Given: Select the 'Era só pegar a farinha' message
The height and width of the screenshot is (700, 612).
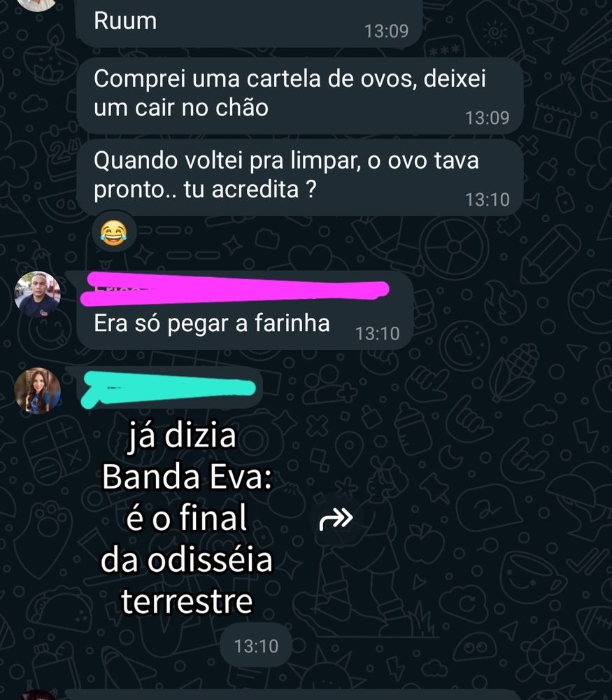Looking at the screenshot, I should click(244, 310).
